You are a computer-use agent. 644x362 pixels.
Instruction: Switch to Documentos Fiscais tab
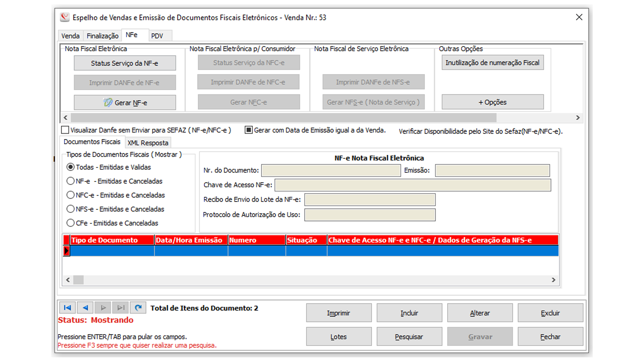92,142
